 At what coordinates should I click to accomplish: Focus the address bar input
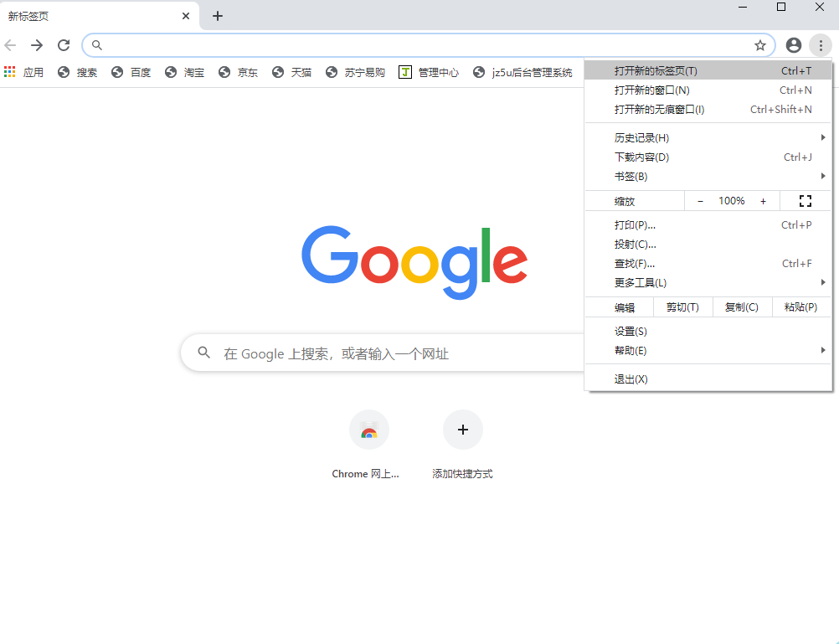coord(427,45)
